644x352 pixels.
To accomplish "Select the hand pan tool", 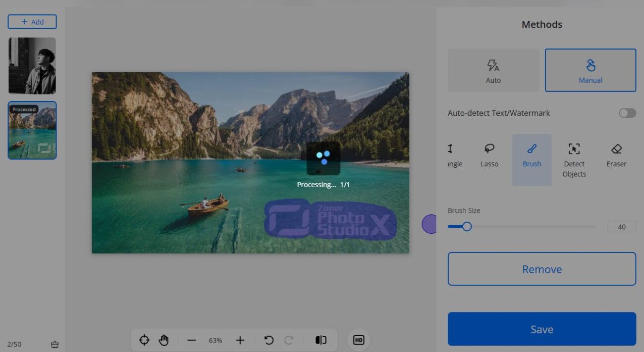I will coord(163,340).
